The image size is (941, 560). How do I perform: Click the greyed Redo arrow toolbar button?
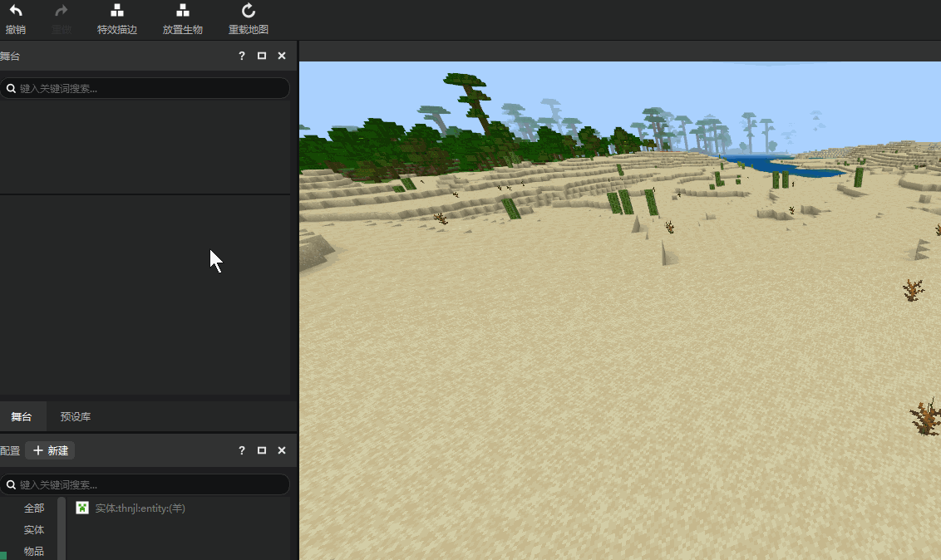coord(62,19)
